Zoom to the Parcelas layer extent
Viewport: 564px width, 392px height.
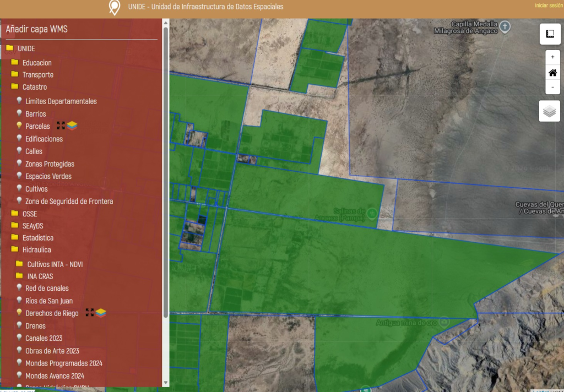[61, 126]
